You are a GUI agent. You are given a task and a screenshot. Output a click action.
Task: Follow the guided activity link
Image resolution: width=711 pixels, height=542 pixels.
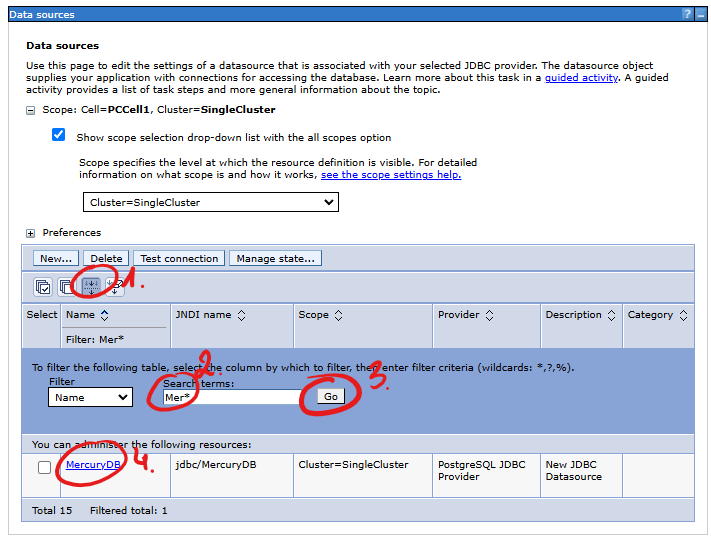[x=581, y=78]
